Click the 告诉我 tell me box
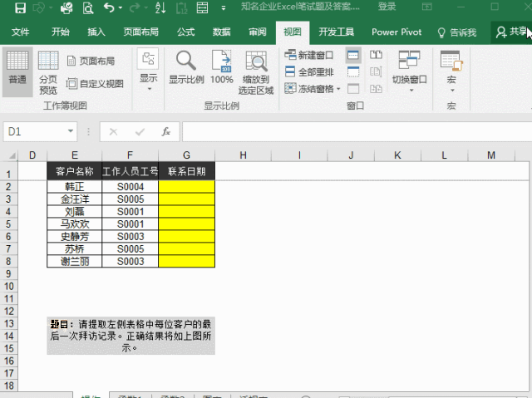The width and height of the screenshot is (532, 398). [x=457, y=32]
